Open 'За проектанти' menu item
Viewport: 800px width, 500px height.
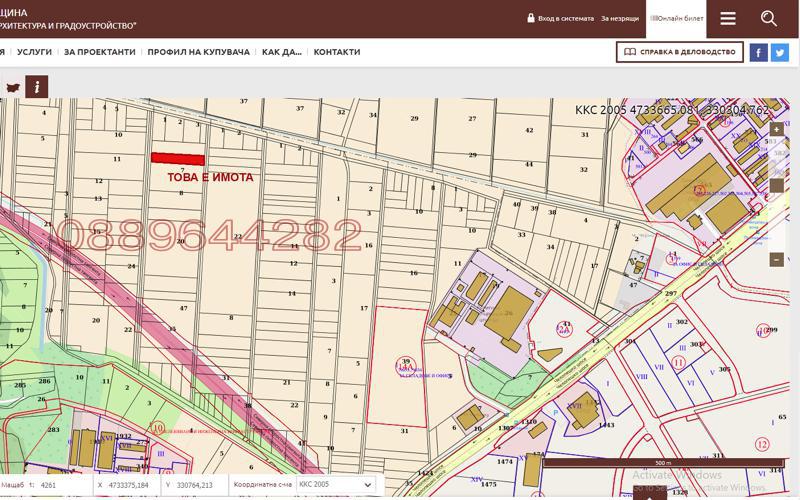point(99,52)
